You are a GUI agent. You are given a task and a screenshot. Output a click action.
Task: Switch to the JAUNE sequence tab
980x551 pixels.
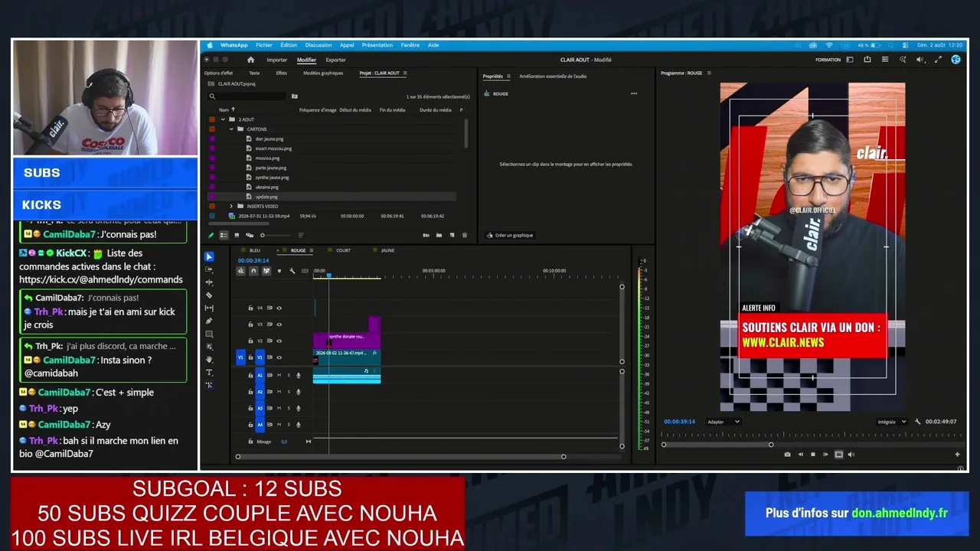[388, 250]
